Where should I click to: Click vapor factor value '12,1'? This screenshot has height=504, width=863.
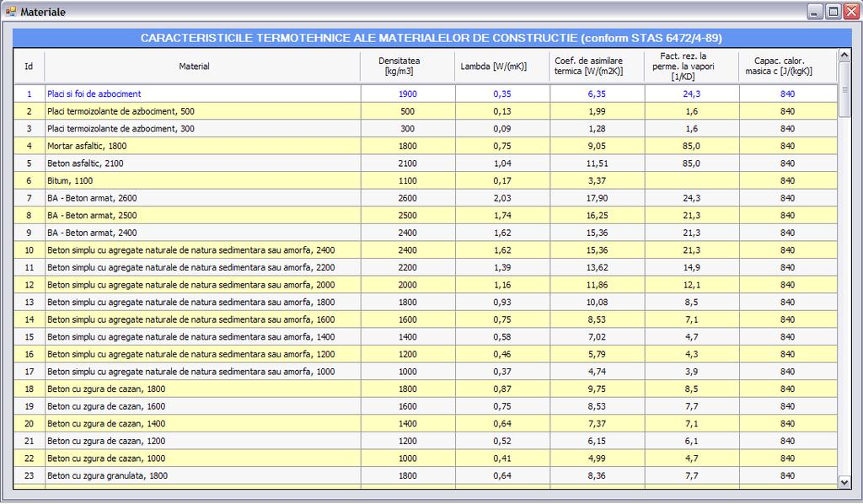[x=691, y=285]
